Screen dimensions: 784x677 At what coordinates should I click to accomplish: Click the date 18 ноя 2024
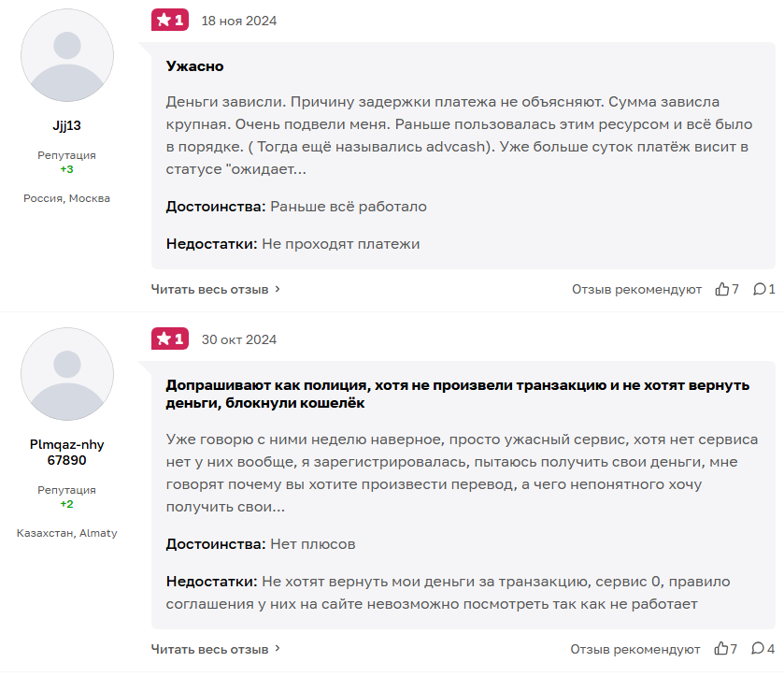tap(239, 21)
